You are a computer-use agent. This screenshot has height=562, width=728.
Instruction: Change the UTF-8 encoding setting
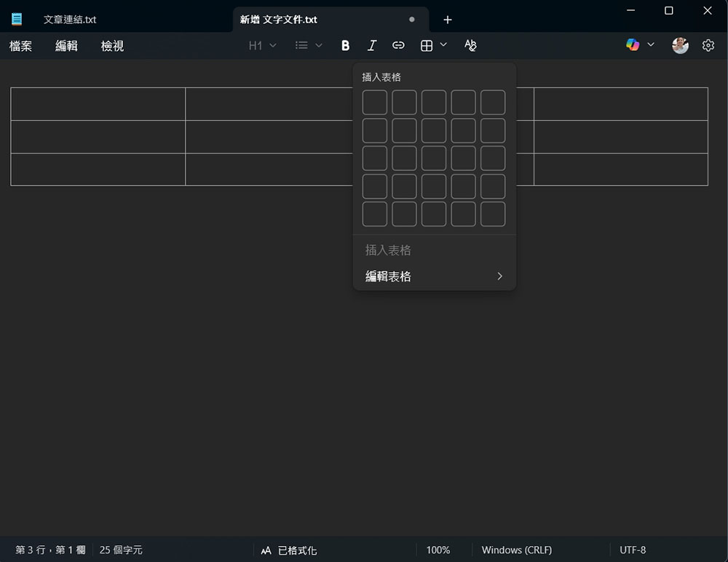pyautogui.click(x=632, y=550)
